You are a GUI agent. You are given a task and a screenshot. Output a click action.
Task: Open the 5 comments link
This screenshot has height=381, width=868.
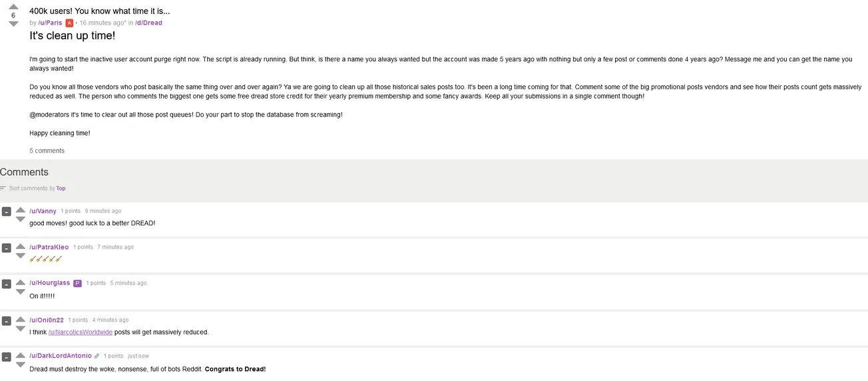coord(47,151)
